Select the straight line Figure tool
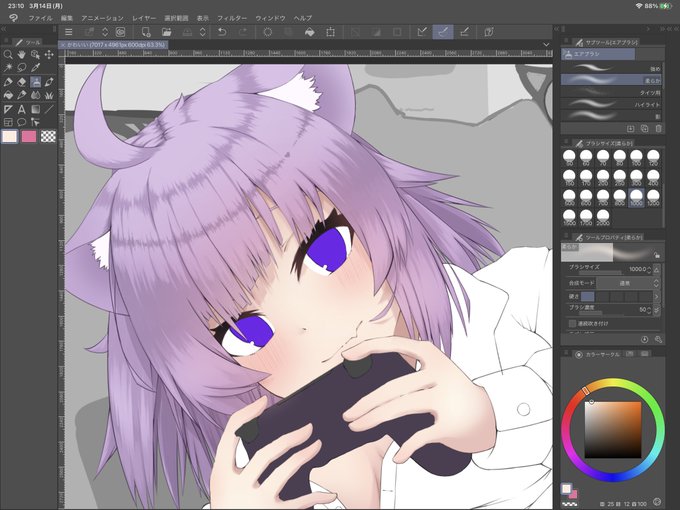Viewport: 680px width, 510px height. (49, 109)
